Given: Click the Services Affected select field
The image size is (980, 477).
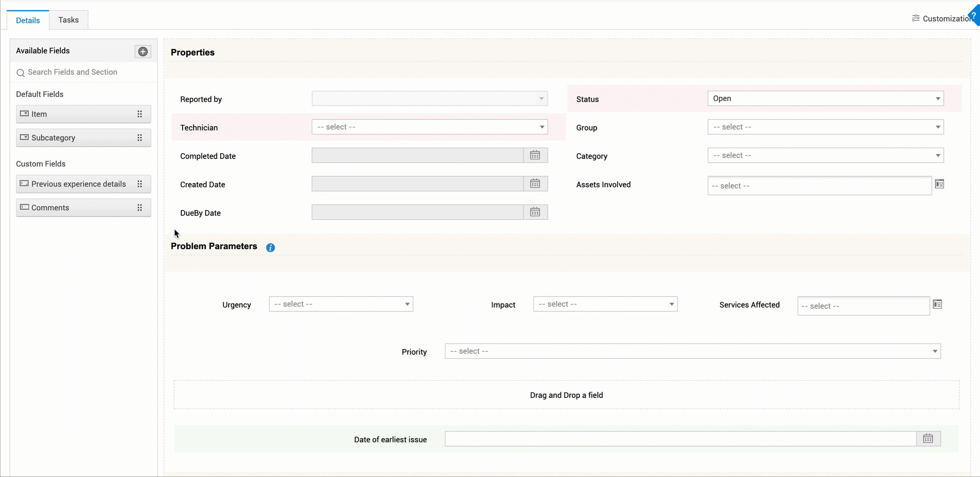Looking at the screenshot, I should (864, 306).
